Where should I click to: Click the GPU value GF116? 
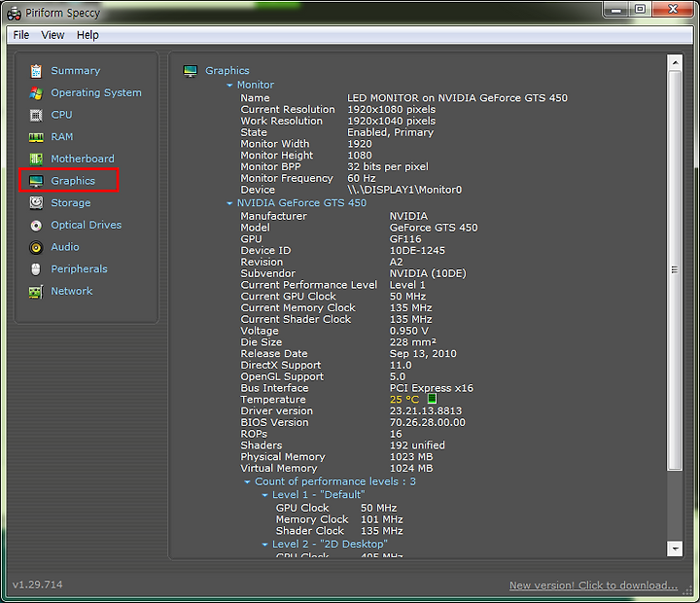[x=405, y=239]
